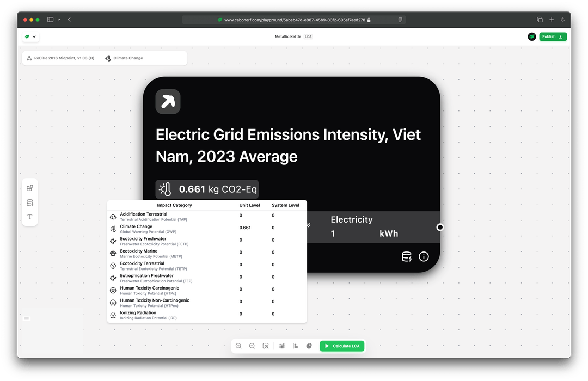Open the horizontal bar chart icon
Image resolution: width=588 pixels, height=381 pixels.
[x=296, y=346]
